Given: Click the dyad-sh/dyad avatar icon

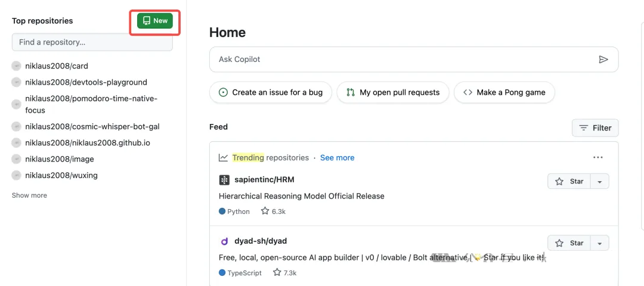Looking at the screenshot, I should coord(224,241).
